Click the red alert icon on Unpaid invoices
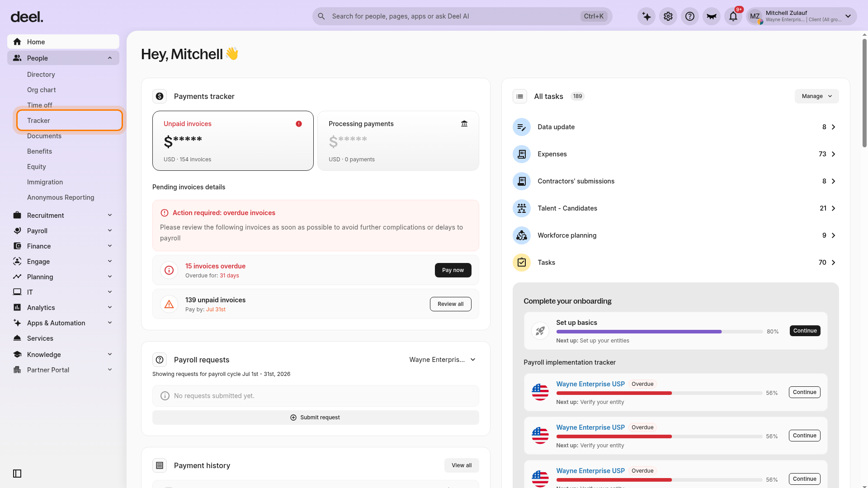The image size is (868, 488). click(x=299, y=124)
